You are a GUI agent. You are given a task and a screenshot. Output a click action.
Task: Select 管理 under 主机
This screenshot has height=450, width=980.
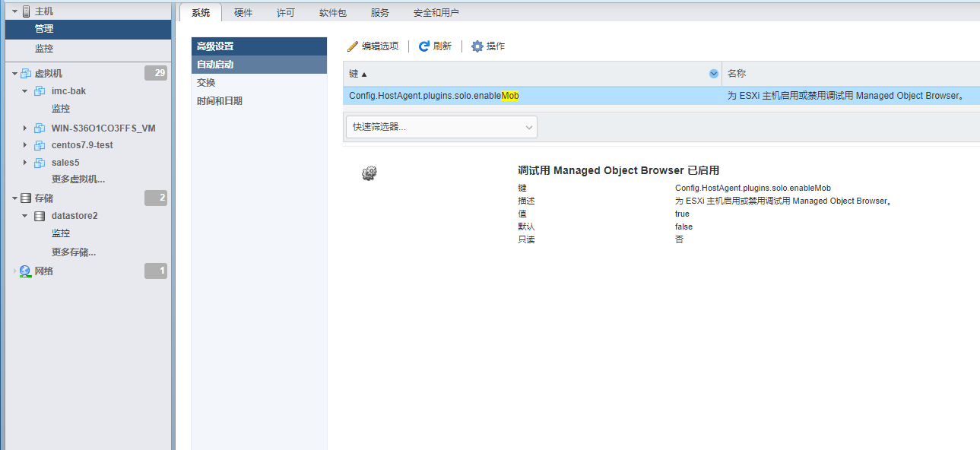point(88,29)
